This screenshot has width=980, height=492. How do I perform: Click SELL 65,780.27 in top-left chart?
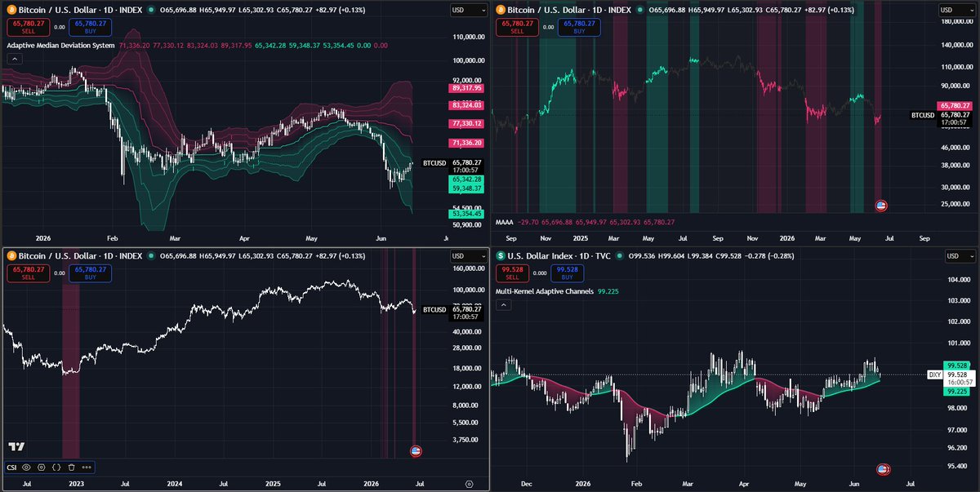point(28,27)
